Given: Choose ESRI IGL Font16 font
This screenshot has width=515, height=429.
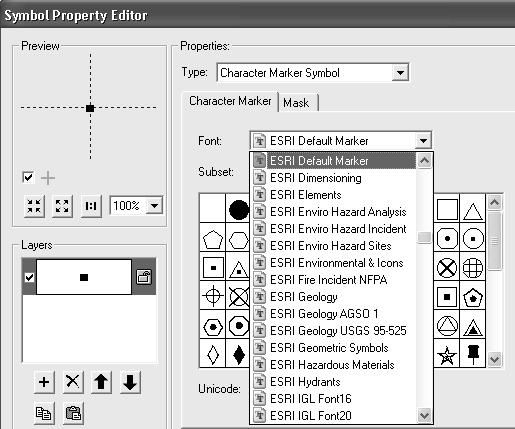Looking at the screenshot, I should (333, 399).
